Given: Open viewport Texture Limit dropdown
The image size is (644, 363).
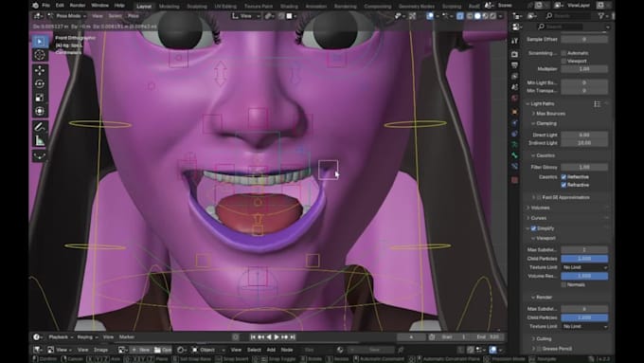Looking at the screenshot, I should pyautogui.click(x=584, y=267).
